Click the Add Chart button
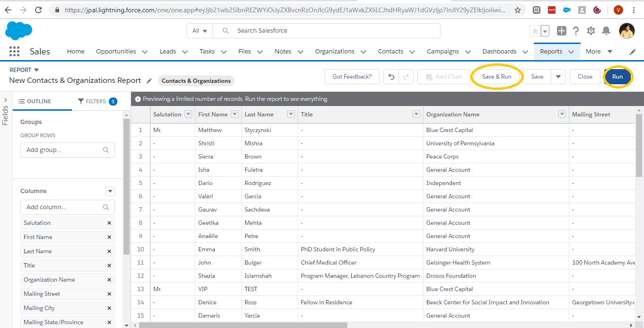 (x=443, y=77)
